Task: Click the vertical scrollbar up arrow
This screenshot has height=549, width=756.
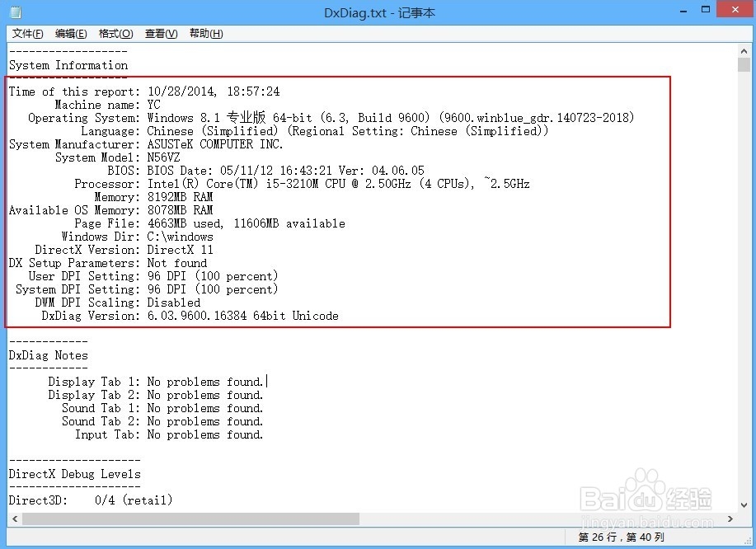Action: pyautogui.click(x=744, y=50)
